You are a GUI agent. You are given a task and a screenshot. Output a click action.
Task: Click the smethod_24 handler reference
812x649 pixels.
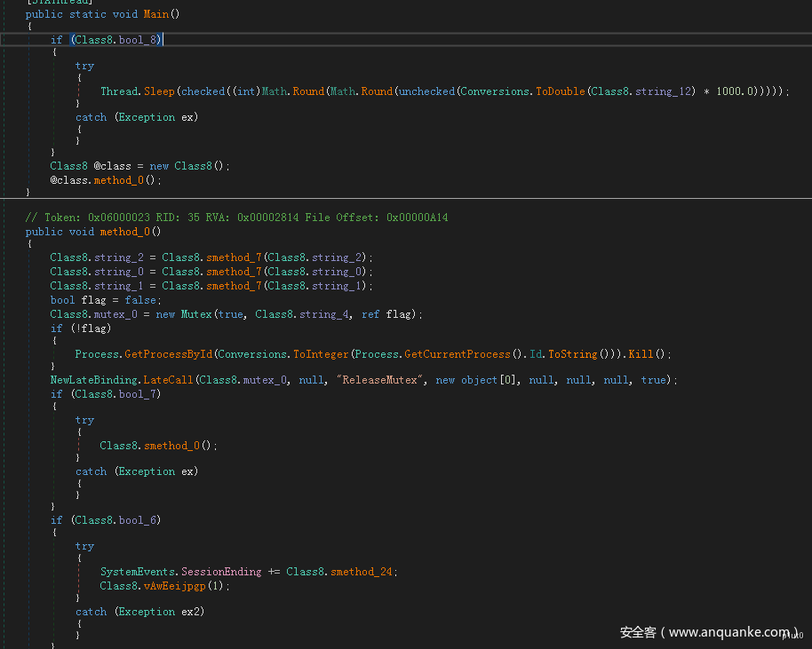pyautogui.click(x=362, y=572)
